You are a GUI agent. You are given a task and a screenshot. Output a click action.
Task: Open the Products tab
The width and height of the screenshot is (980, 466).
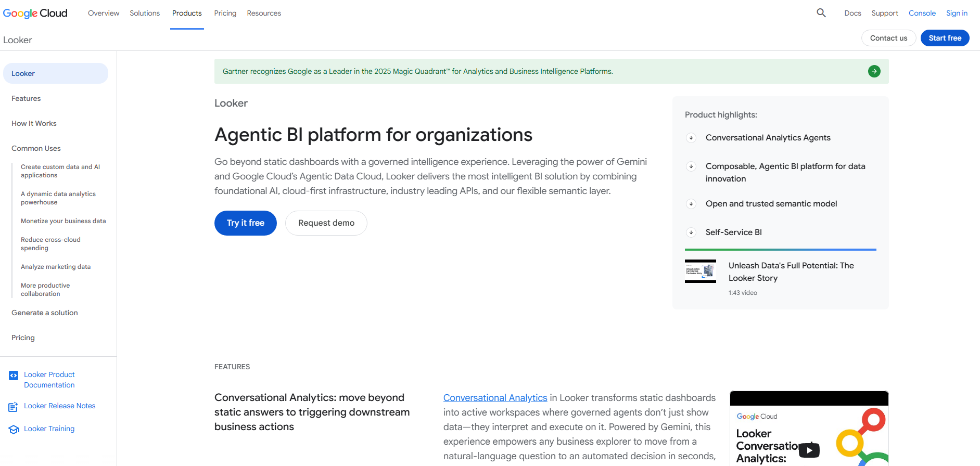point(187,13)
